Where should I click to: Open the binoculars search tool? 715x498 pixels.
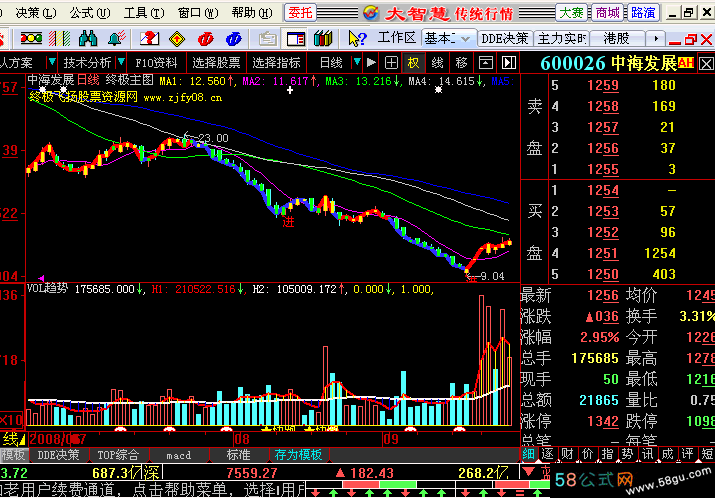[x=88, y=39]
